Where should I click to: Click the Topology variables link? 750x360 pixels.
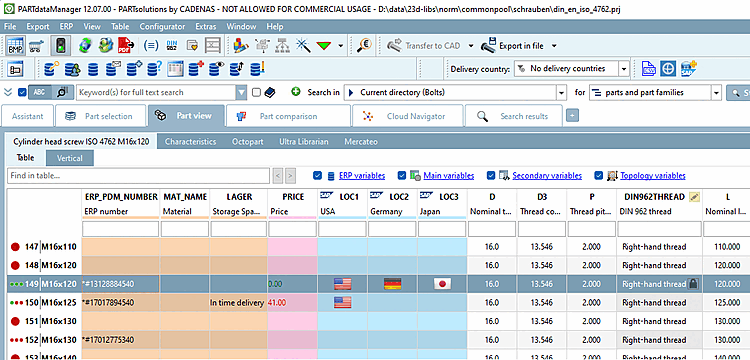point(653,175)
